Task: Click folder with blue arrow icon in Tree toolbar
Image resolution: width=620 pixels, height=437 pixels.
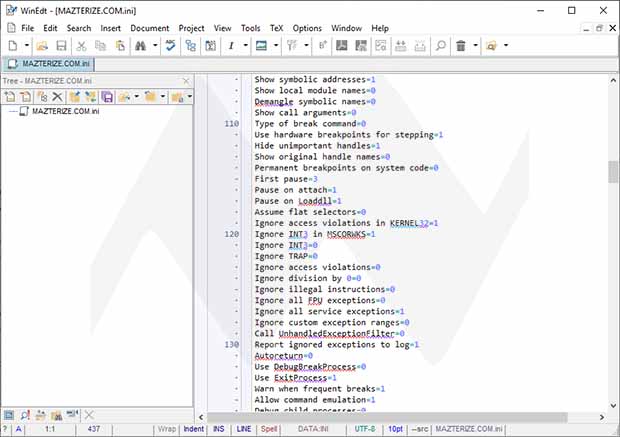Action: point(74,96)
